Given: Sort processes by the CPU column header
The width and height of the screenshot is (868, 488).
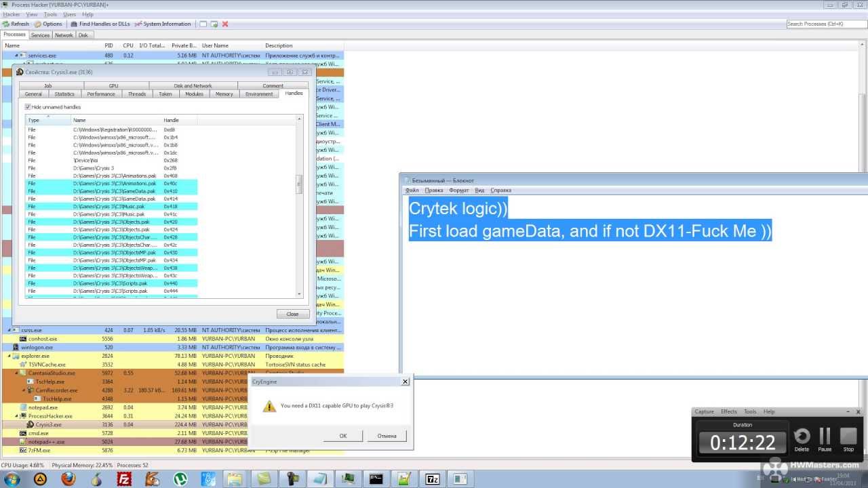Looking at the screenshot, I should click(127, 45).
